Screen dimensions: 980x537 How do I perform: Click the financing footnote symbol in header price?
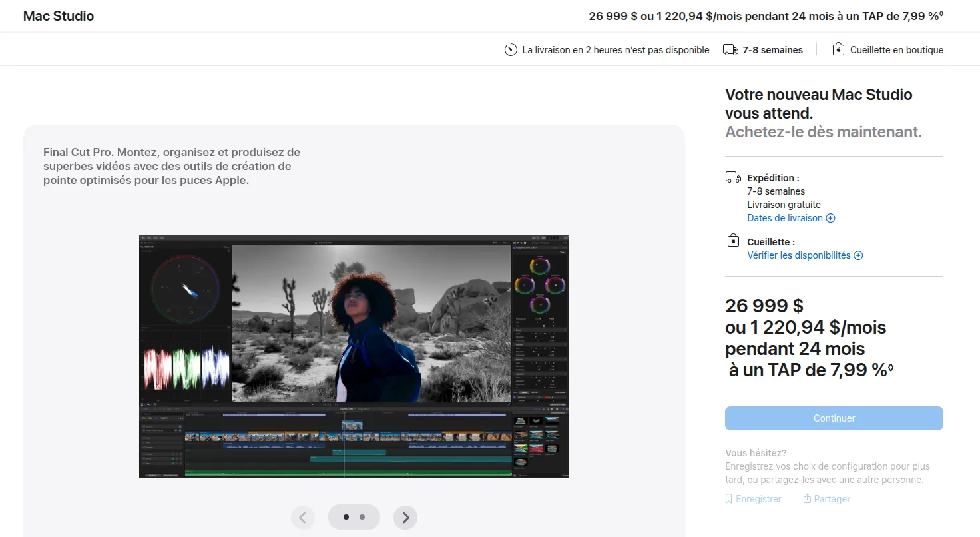point(941,13)
